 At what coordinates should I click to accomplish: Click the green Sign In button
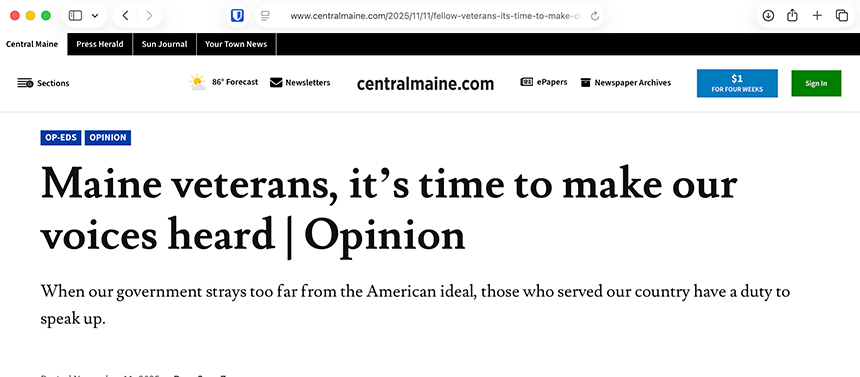point(816,83)
